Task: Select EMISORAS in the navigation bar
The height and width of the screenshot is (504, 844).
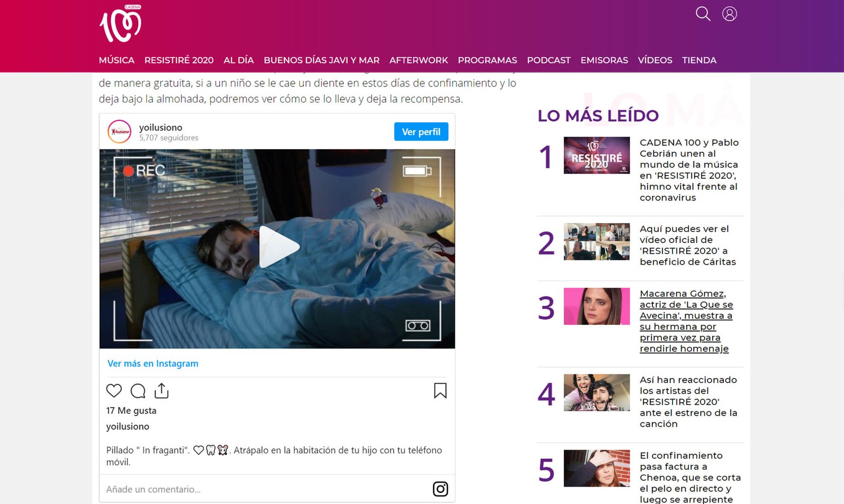Action: click(604, 60)
